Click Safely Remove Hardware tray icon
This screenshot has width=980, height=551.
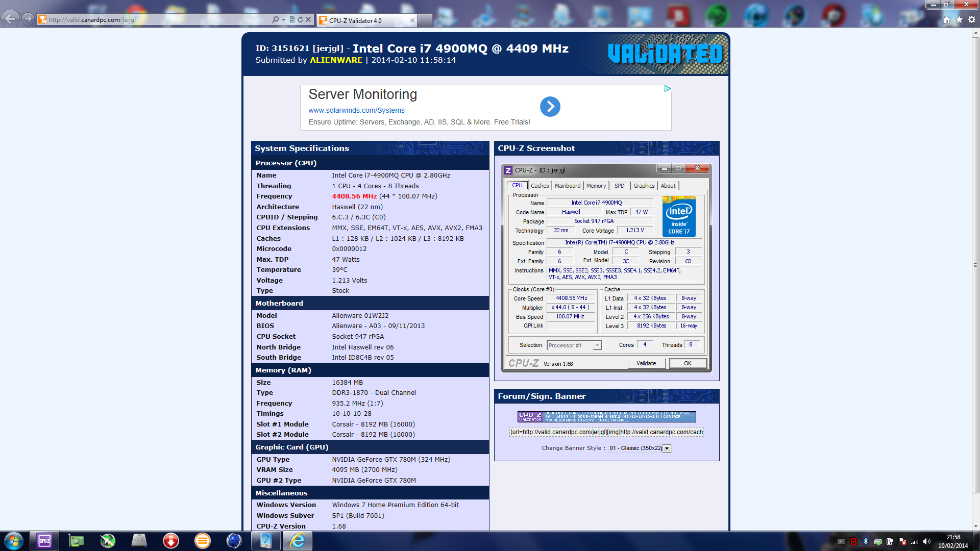(878, 541)
